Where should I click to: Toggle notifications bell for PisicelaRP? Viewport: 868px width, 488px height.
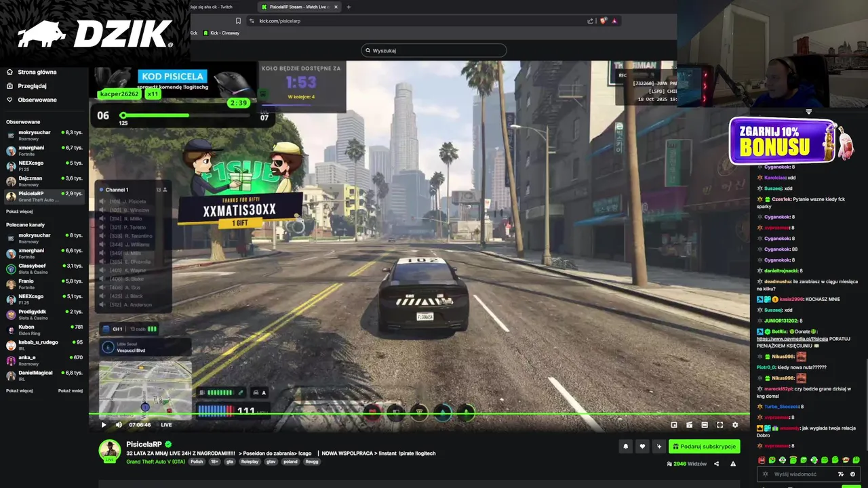tap(625, 446)
